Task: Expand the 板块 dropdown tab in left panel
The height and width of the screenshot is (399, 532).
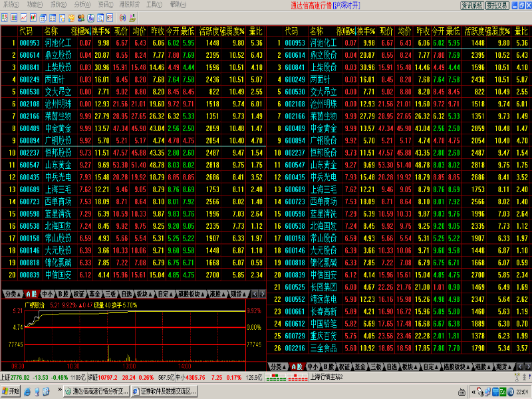Action: coord(144,294)
